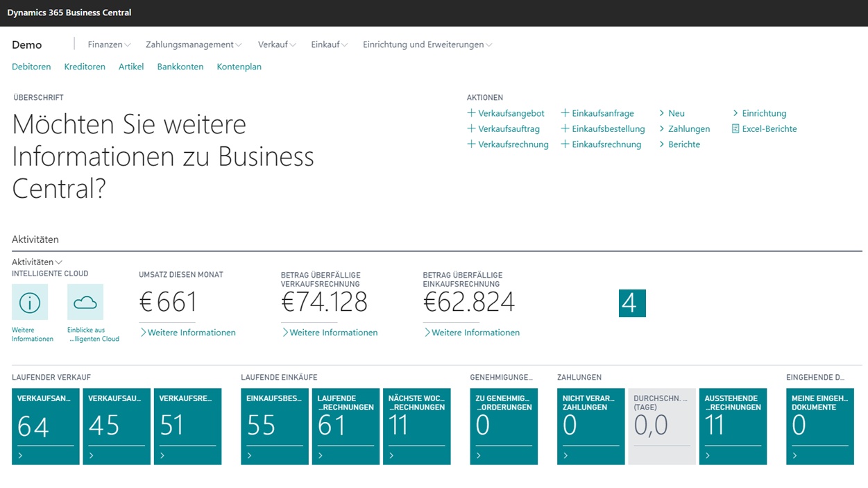Click plus icon next to Einkaufsbestellung

pyautogui.click(x=565, y=129)
